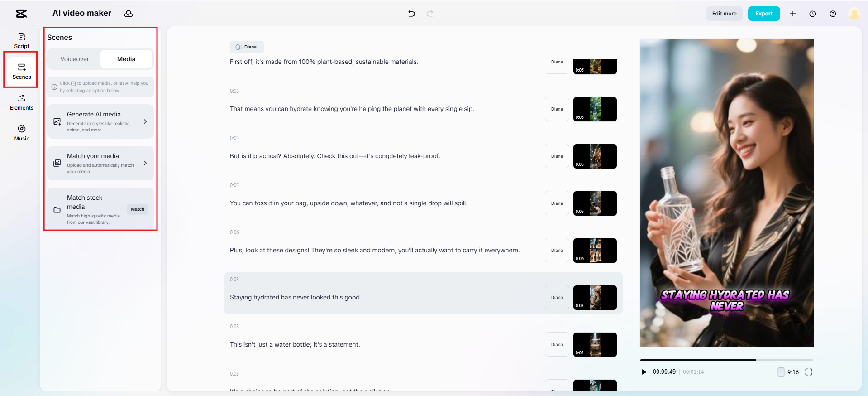Click the Match button for stock media
This screenshot has width=868, height=396.
(138, 209)
